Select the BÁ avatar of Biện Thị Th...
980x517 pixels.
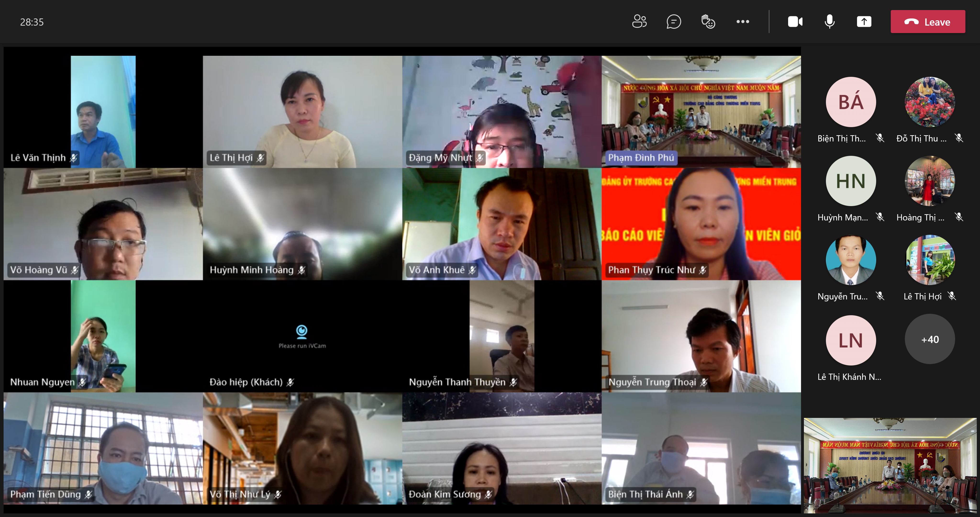click(x=851, y=102)
